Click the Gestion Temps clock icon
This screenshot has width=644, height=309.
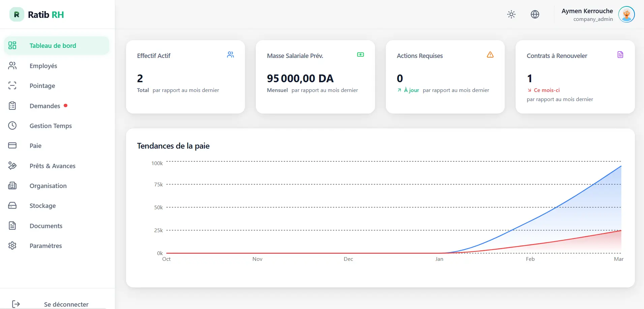click(x=12, y=125)
